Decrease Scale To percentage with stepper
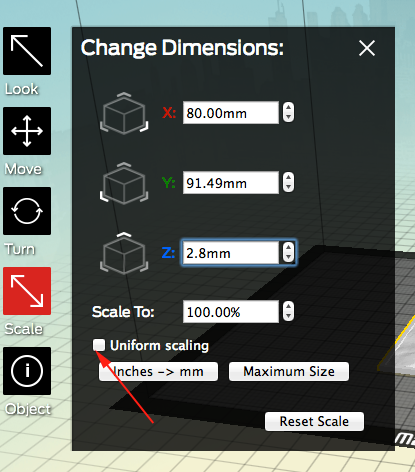Viewport: 415px width, 472px height. [288, 317]
